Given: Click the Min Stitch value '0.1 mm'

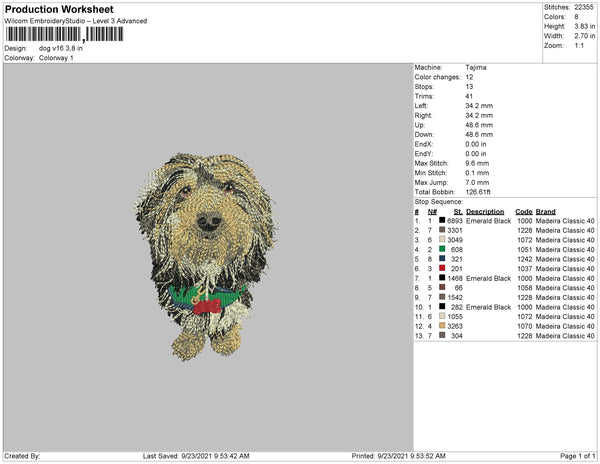Looking at the screenshot, I should [x=477, y=173].
